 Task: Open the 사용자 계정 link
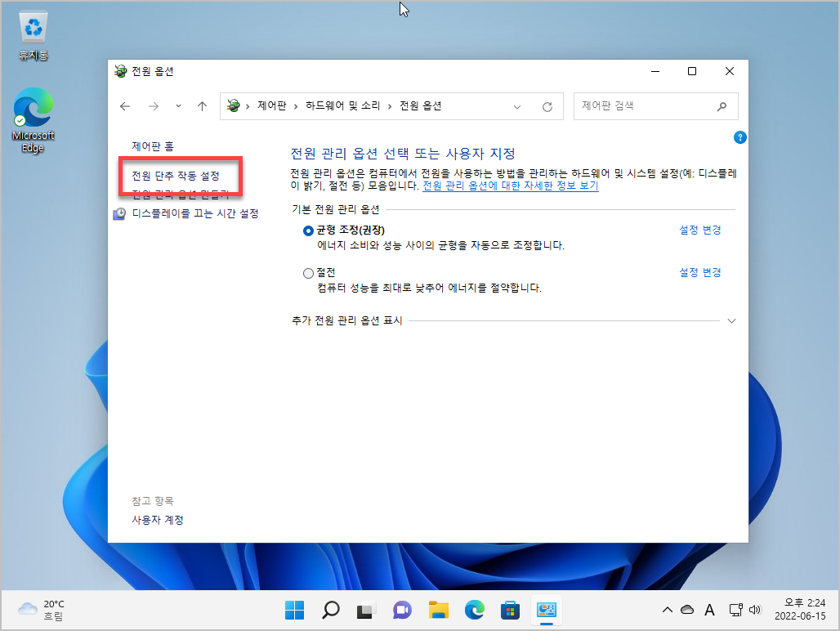156,520
